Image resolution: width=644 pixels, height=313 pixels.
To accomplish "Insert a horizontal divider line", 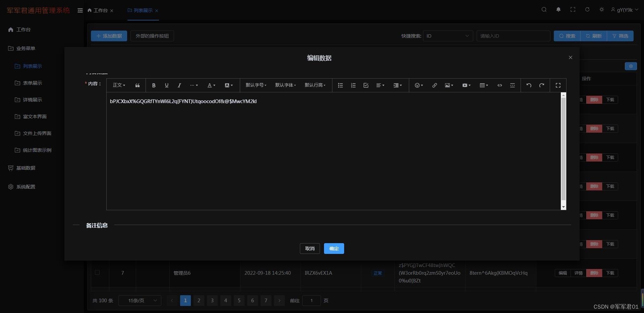I will 512,85.
